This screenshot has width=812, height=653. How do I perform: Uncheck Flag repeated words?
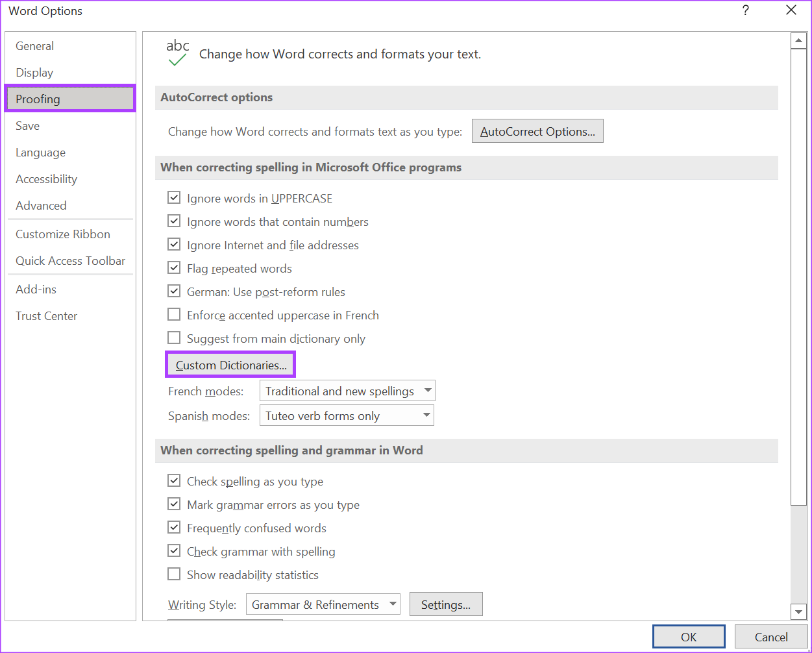(x=174, y=268)
